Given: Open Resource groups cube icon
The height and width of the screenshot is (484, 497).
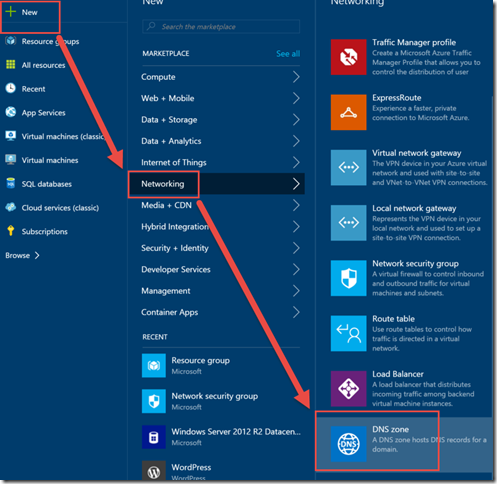Looking at the screenshot, I should click(x=11, y=41).
